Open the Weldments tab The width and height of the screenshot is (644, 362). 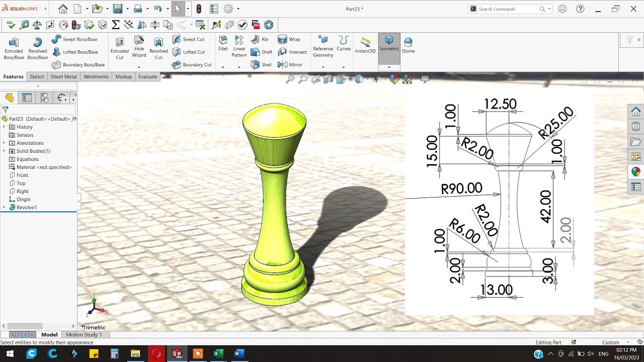96,76
